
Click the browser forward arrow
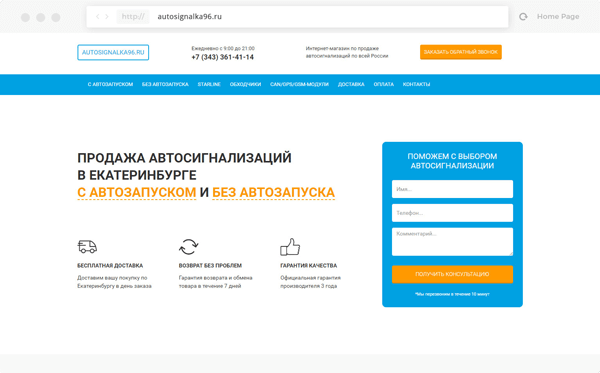point(107,16)
